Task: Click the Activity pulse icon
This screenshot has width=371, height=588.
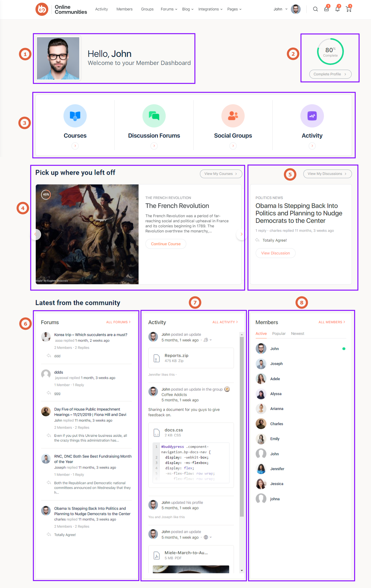Action: click(x=312, y=116)
